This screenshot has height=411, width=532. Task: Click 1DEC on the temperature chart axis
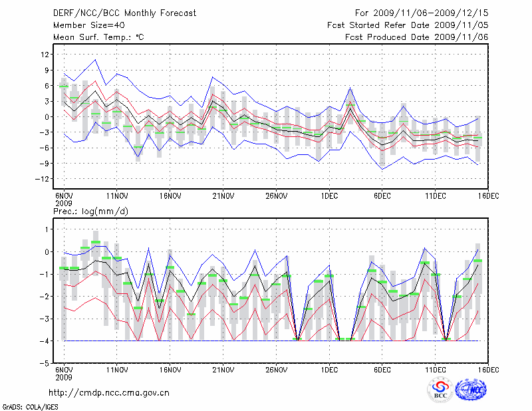(329, 196)
